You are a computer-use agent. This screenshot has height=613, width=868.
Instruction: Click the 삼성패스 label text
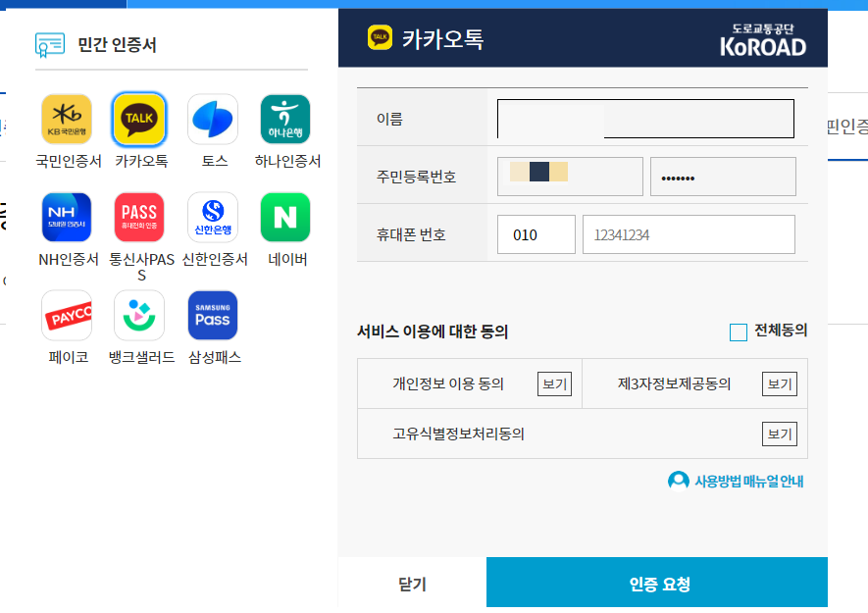tap(215, 357)
